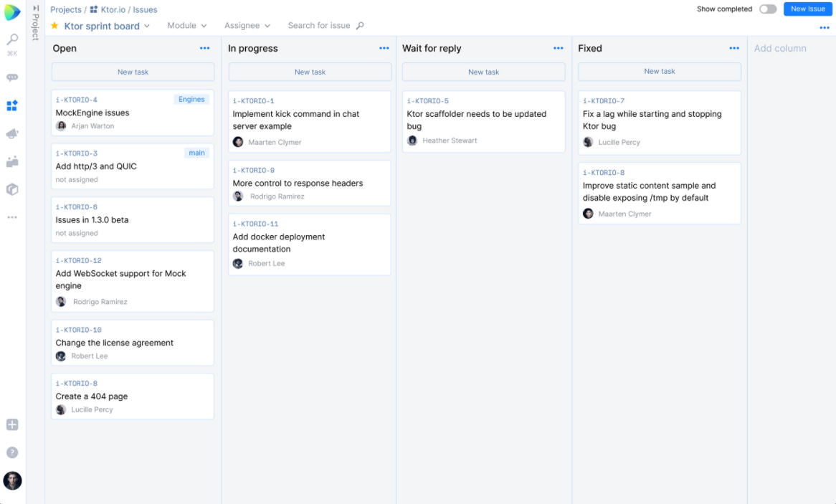Open card Change the license agreement
This screenshot has width=836, height=504.
pos(133,343)
